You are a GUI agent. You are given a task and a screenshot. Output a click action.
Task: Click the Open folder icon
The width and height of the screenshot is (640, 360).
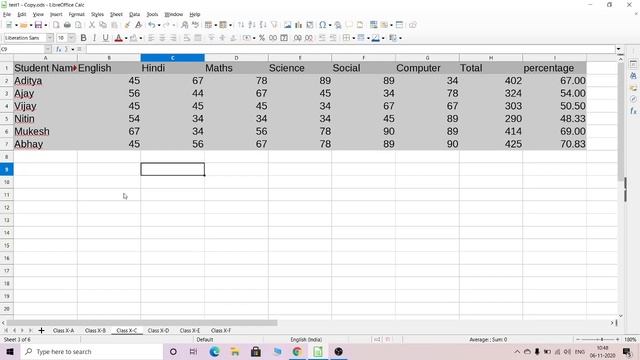point(24,25)
